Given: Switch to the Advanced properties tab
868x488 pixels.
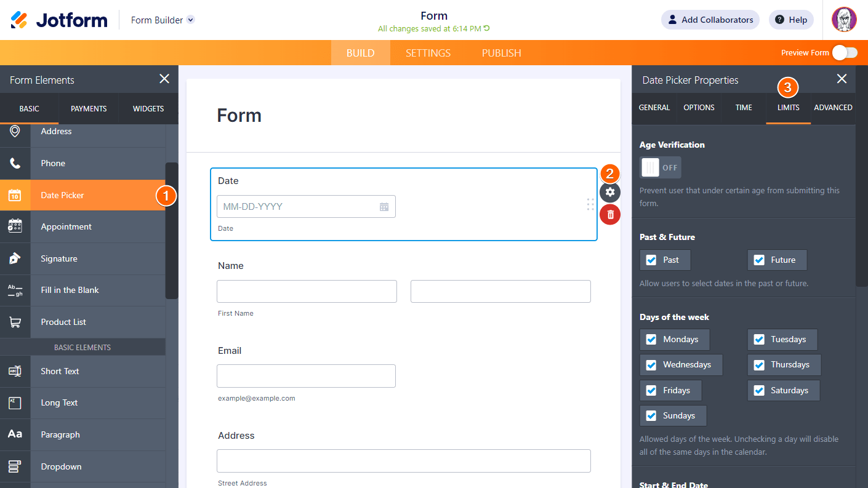Looking at the screenshot, I should (833, 108).
